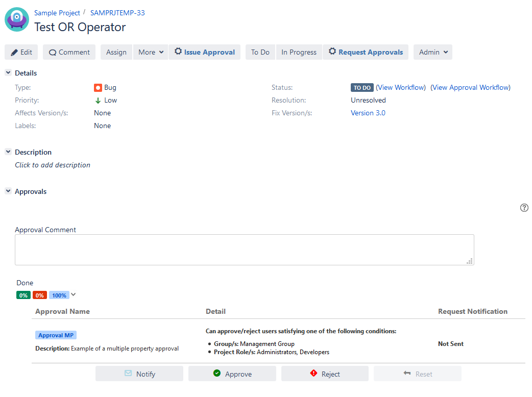The image size is (532, 397).
Task: Click inside the Approval Comment text box
Action: pyautogui.click(x=244, y=250)
